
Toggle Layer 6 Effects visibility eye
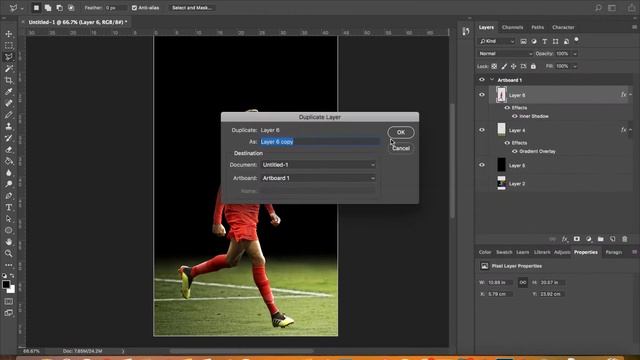point(507,108)
